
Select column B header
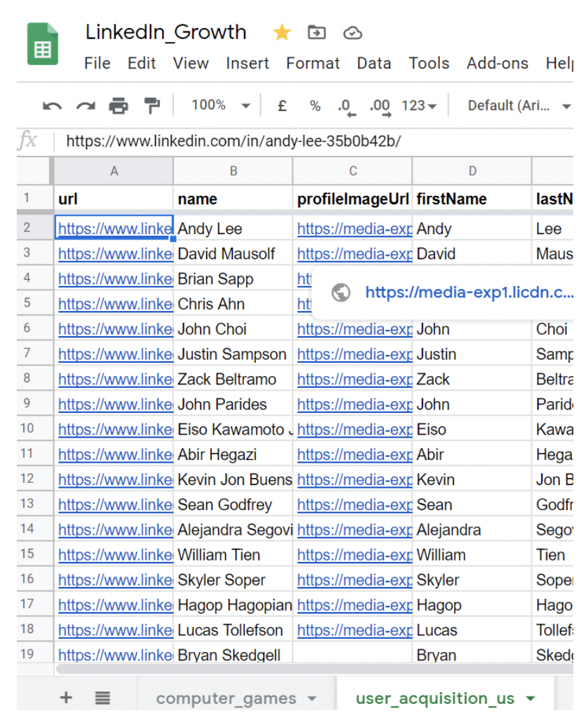pyautogui.click(x=233, y=171)
